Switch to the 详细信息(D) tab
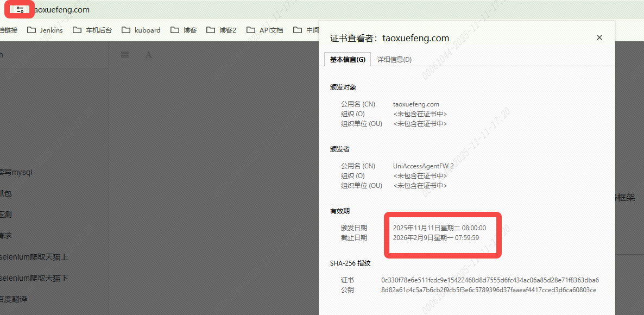This screenshot has width=644, height=315. (x=394, y=60)
